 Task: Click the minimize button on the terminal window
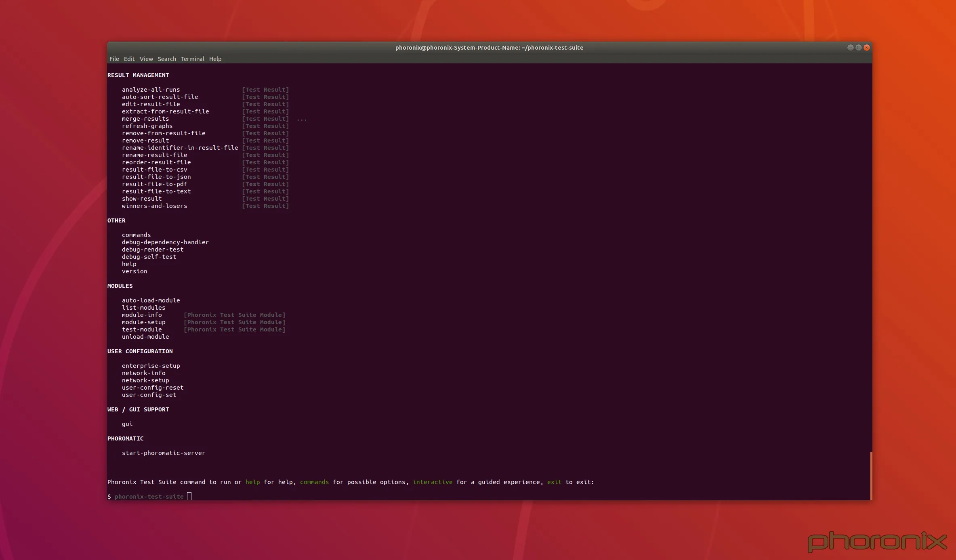point(849,47)
